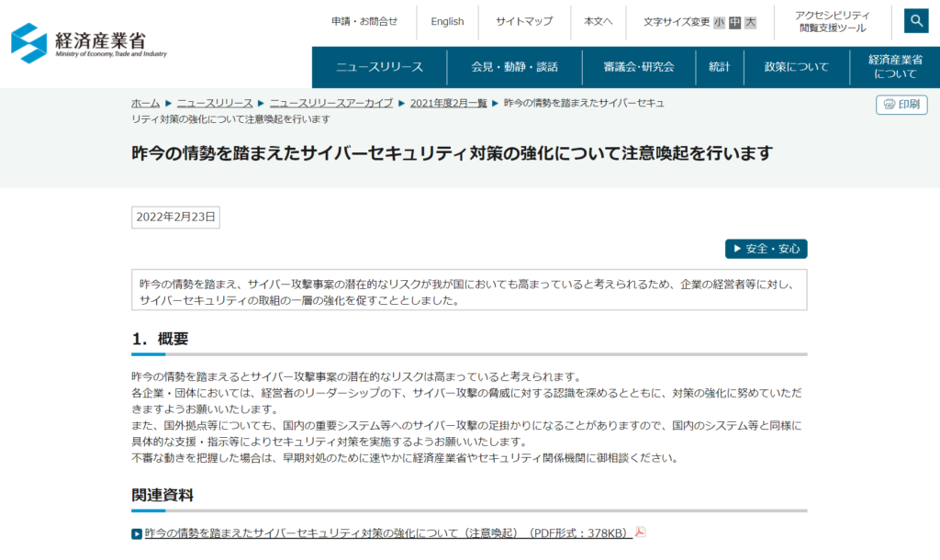
Task: Open the site search magnifier icon
Action: pyautogui.click(x=915, y=21)
